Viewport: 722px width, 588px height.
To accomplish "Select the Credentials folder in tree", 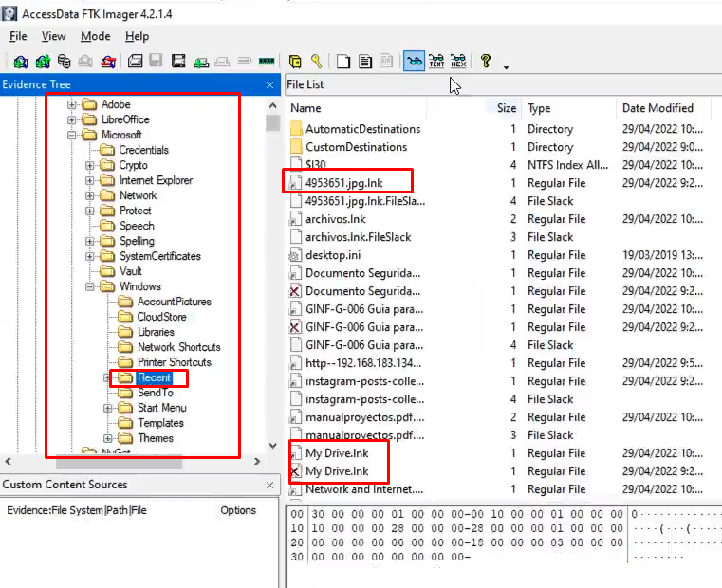I will point(143,150).
